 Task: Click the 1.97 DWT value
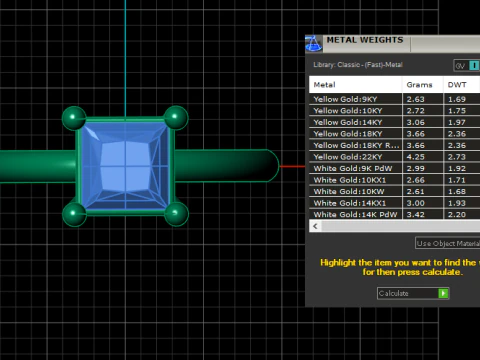point(457,122)
